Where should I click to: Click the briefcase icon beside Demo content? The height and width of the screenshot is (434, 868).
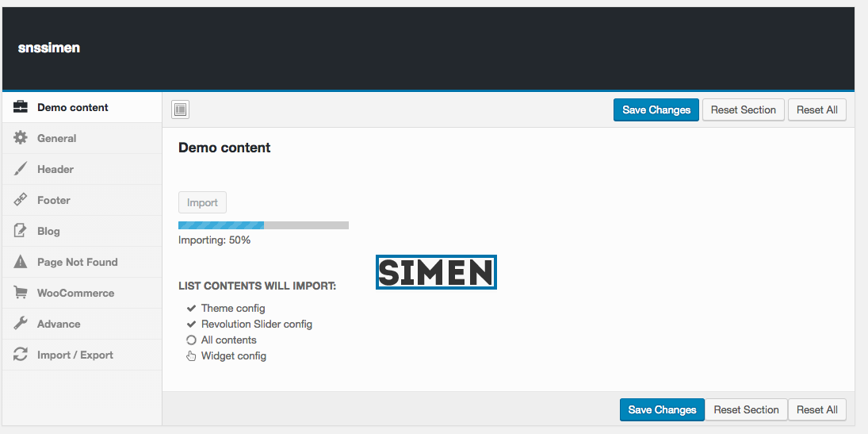[x=21, y=107]
